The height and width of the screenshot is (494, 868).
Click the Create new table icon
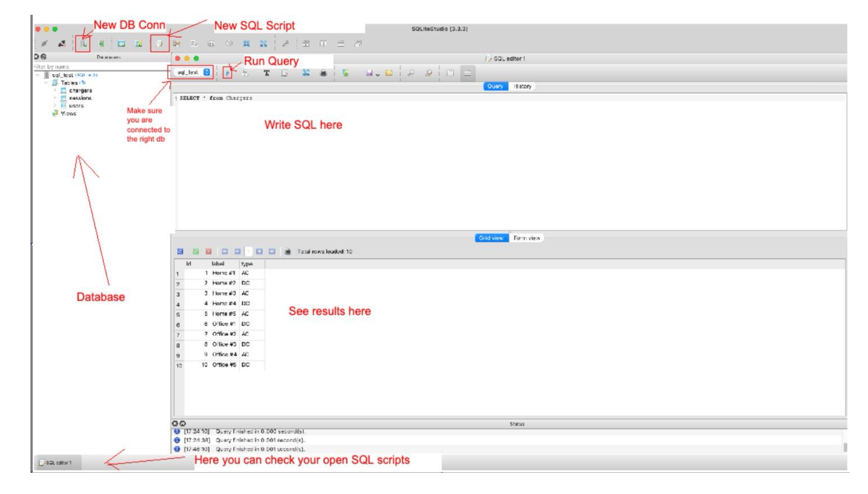(122, 43)
